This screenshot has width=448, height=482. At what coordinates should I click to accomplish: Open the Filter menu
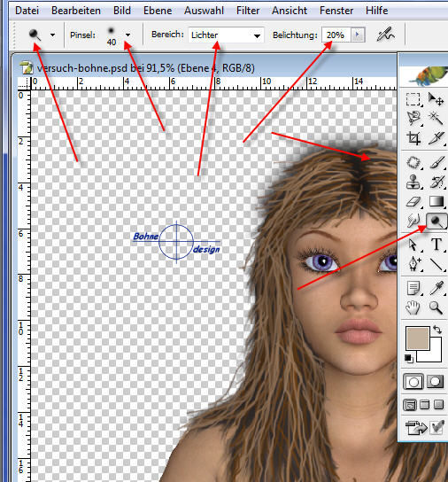248,11
